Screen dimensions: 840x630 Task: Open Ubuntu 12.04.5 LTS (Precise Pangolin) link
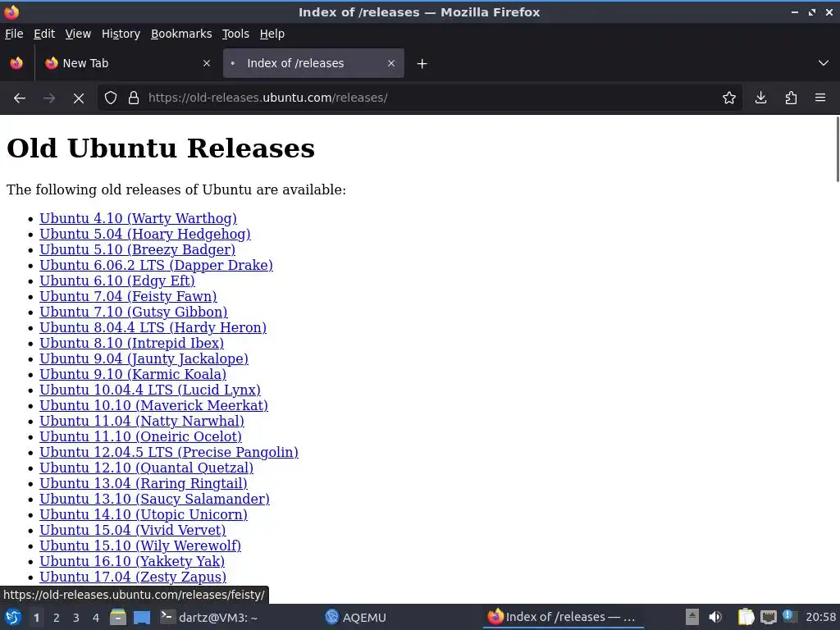[x=169, y=452]
